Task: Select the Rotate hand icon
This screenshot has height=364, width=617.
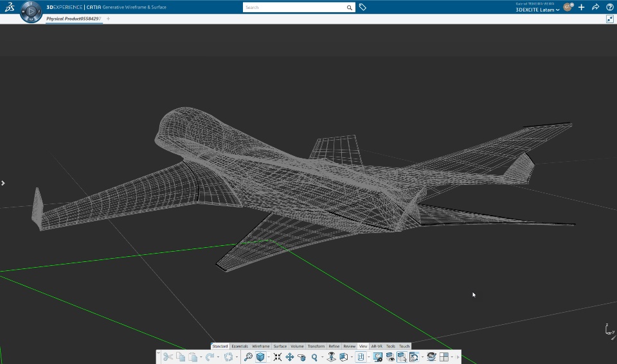Action: point(302,357)
